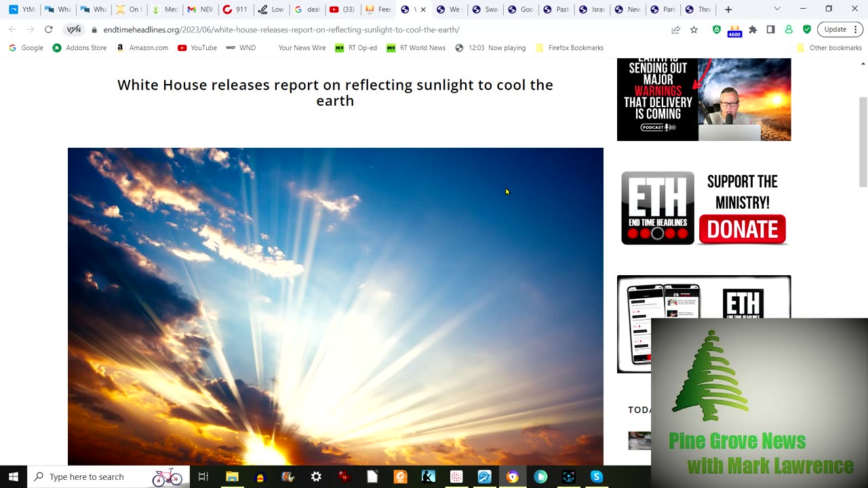Open WND bookmark
868x488 pixels.
(241, 47)
